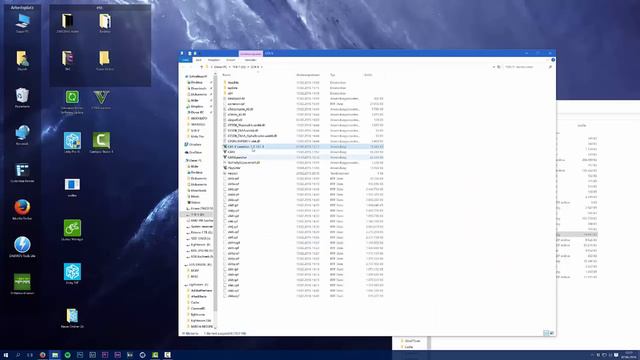Click the pink Anwendungstools contextual tab
Image resolution: width=640 pixels, height=360 pixels.
pyautogui.click(x=251, y=53)
